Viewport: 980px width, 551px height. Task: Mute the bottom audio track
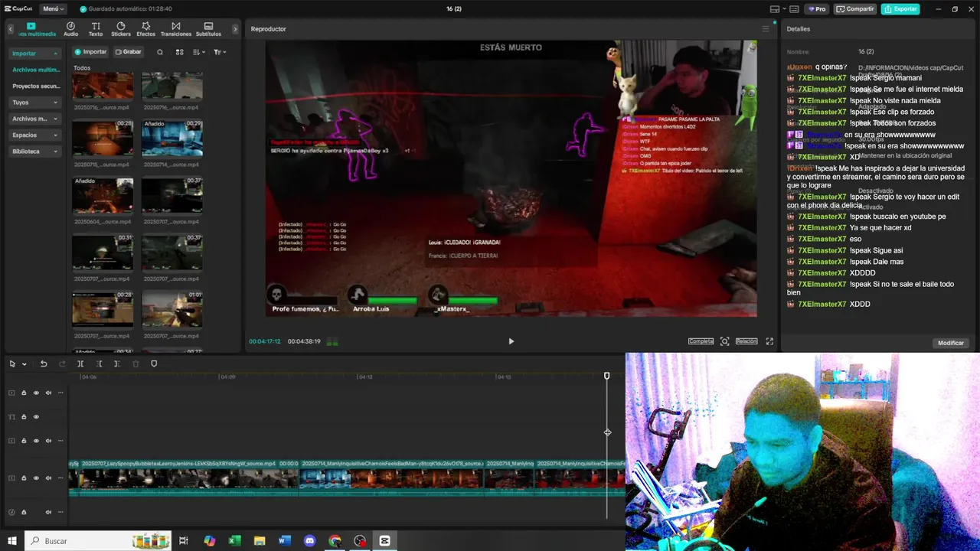click(x=48, y=512)
